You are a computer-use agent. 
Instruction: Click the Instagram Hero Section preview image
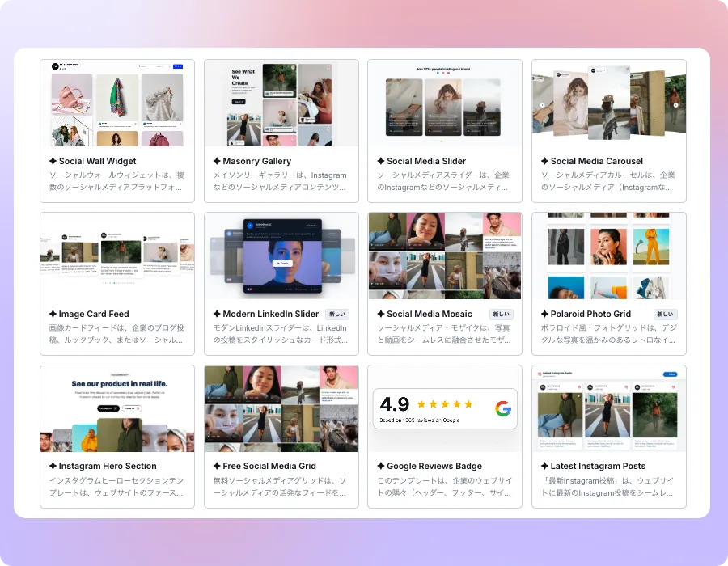pyautogui.click(x=116, y=408)
